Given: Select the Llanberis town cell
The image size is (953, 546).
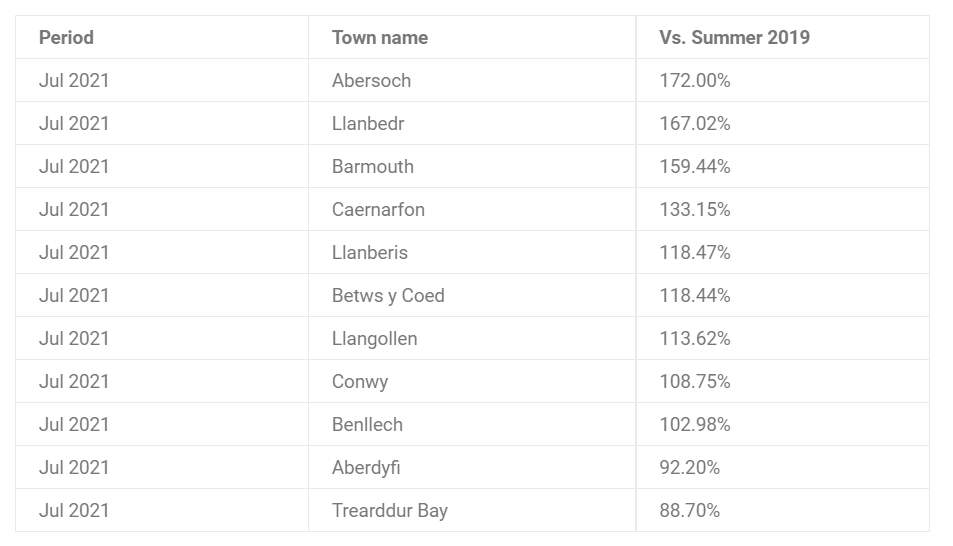Looking at the screenshot, I should 472,252.
